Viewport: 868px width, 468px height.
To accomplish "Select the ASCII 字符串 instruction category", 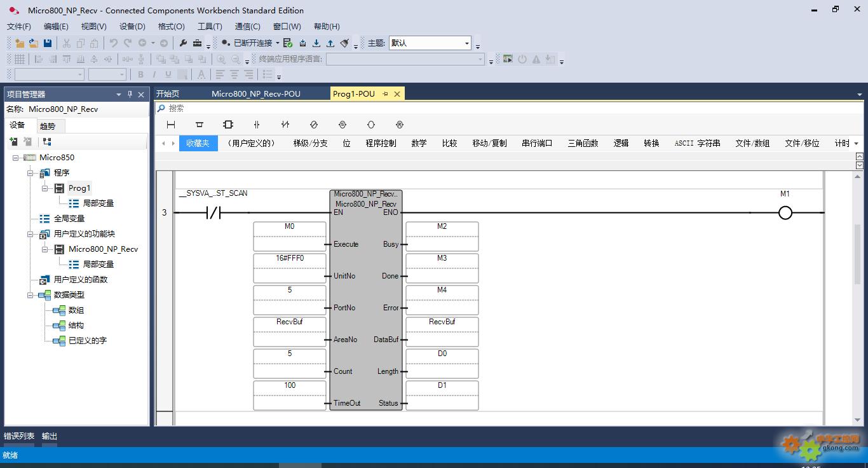I will click(x=697, y=144).
